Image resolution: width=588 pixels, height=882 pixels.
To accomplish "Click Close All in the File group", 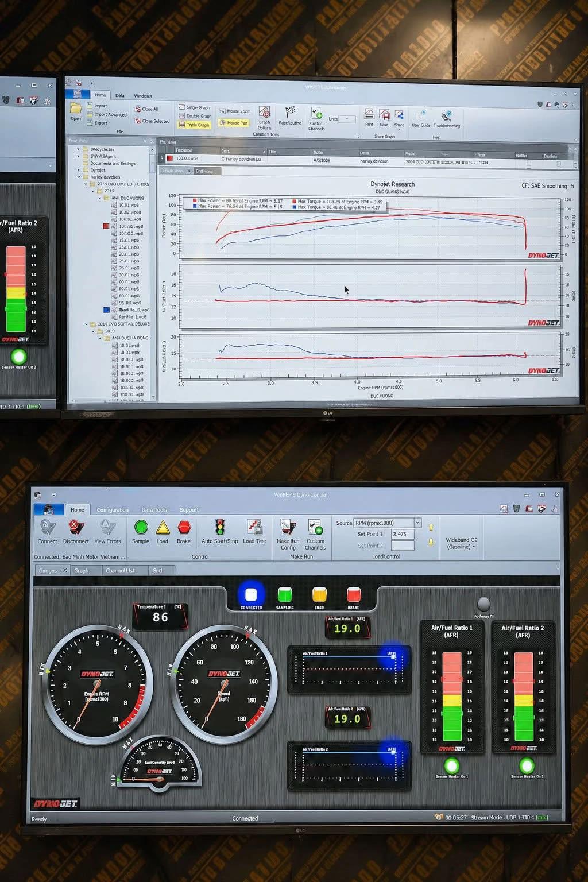I will tap(146, 109).
